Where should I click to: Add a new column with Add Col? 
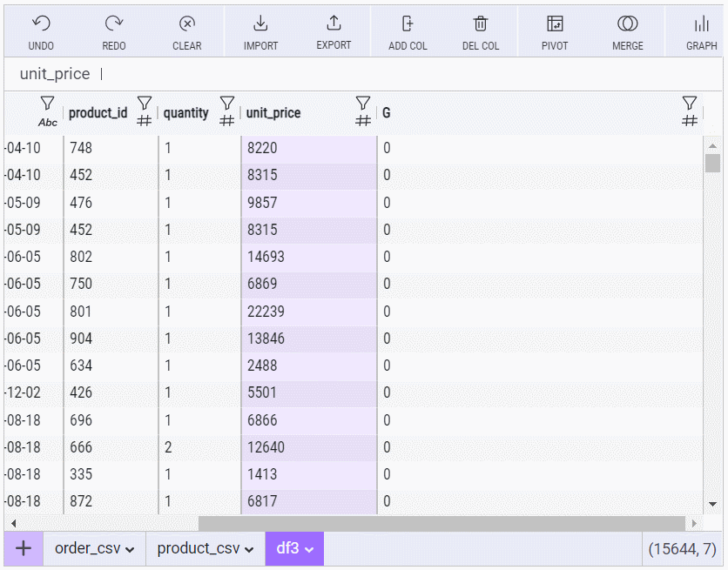click(x=408, y=24)
